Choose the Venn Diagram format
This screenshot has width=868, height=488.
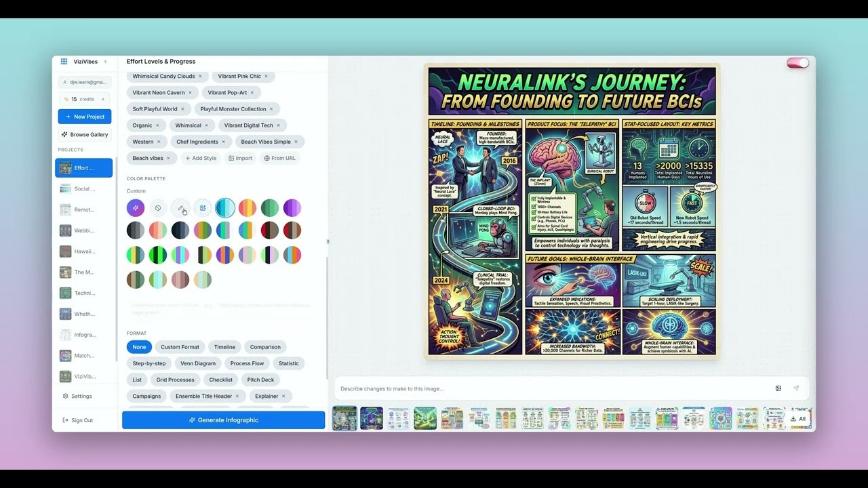[198, 363]
